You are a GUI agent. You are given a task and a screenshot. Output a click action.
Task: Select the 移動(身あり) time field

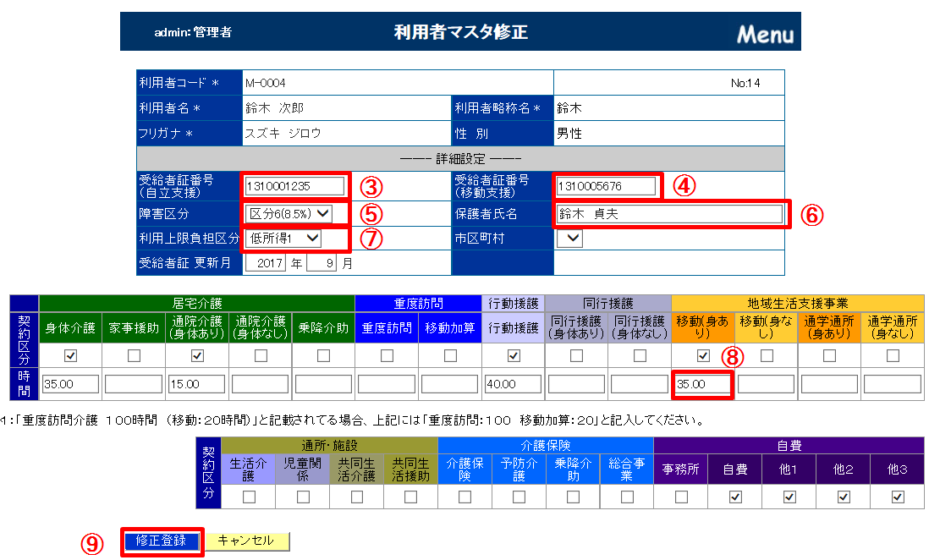(703, 385)
